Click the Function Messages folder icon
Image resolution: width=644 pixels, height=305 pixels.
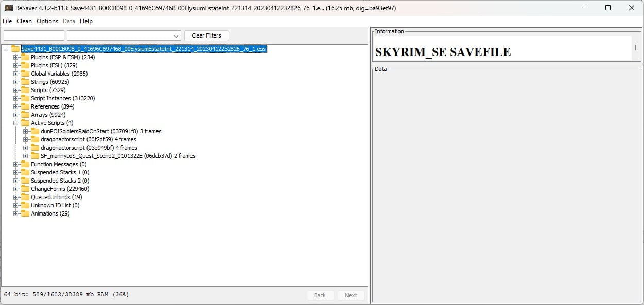coord(25,164)
